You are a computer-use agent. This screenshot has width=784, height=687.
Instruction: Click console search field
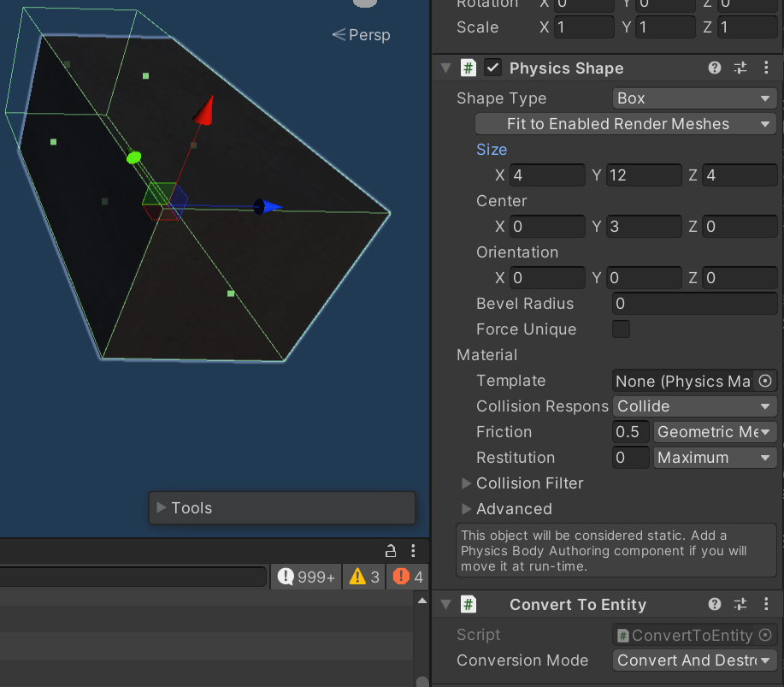point(133,577)
